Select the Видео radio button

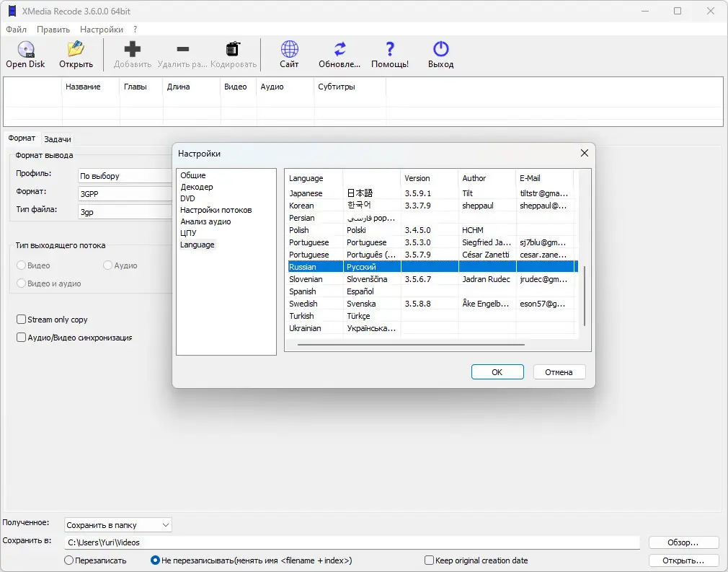click(x=22, y=265)
